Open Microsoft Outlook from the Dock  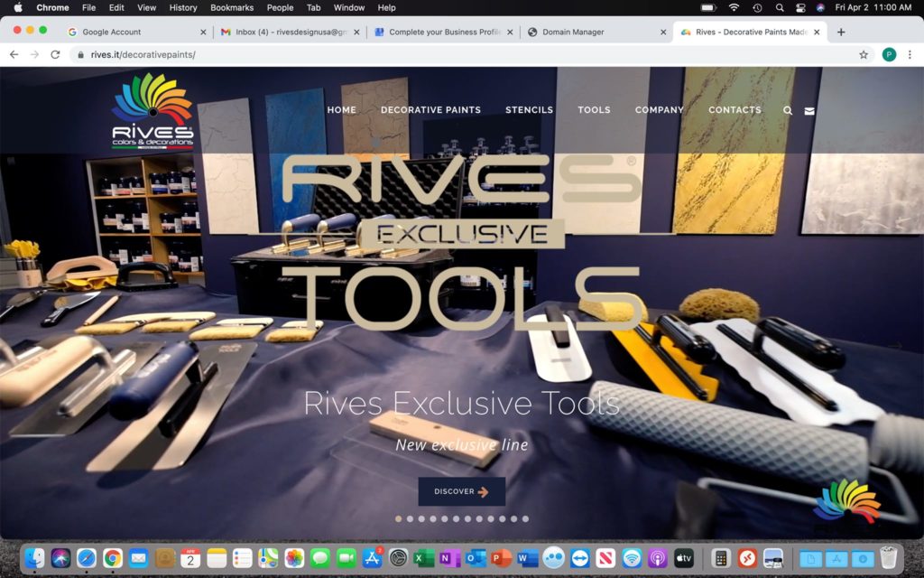(x=476, y=557)
